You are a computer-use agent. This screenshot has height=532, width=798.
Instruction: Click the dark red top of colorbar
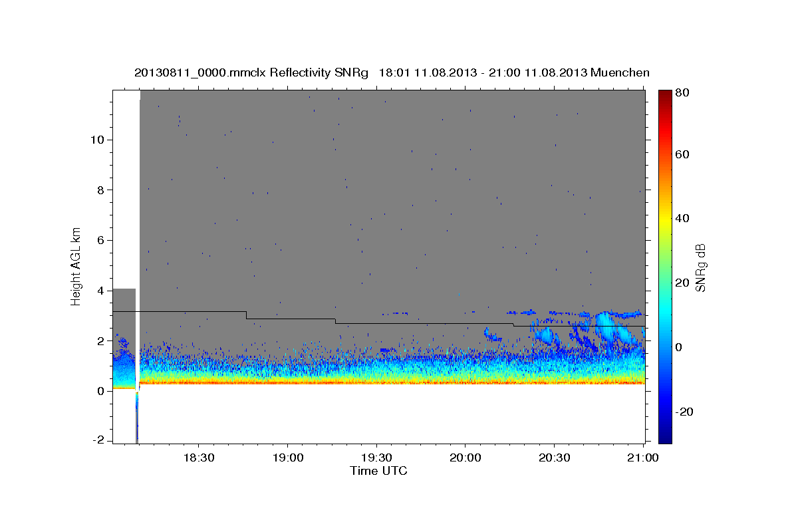[x=665, y=95]
